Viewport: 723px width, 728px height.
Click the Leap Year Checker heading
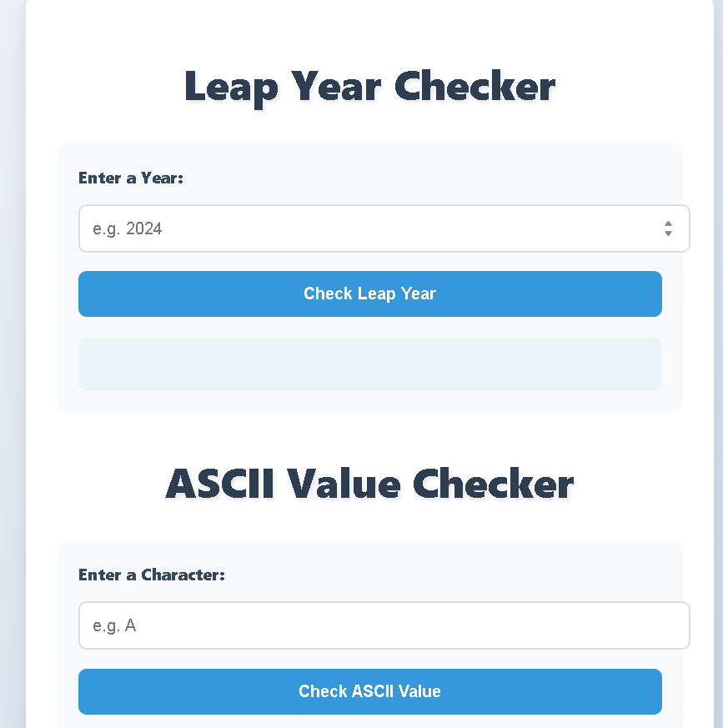coord(369,86)
